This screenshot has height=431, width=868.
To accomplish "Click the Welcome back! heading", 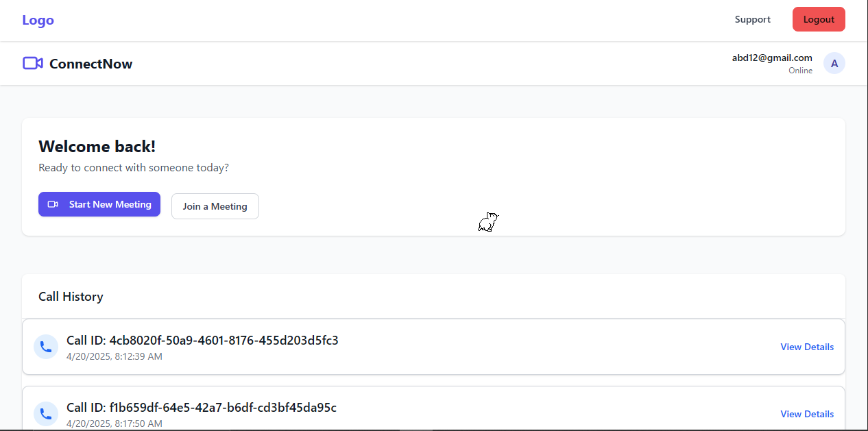I will 97,146.
